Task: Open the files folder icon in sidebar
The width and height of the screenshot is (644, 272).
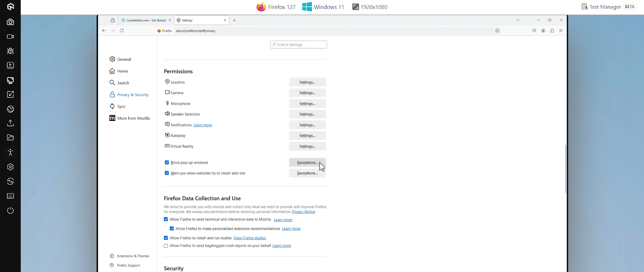Action: pos(10,138)
